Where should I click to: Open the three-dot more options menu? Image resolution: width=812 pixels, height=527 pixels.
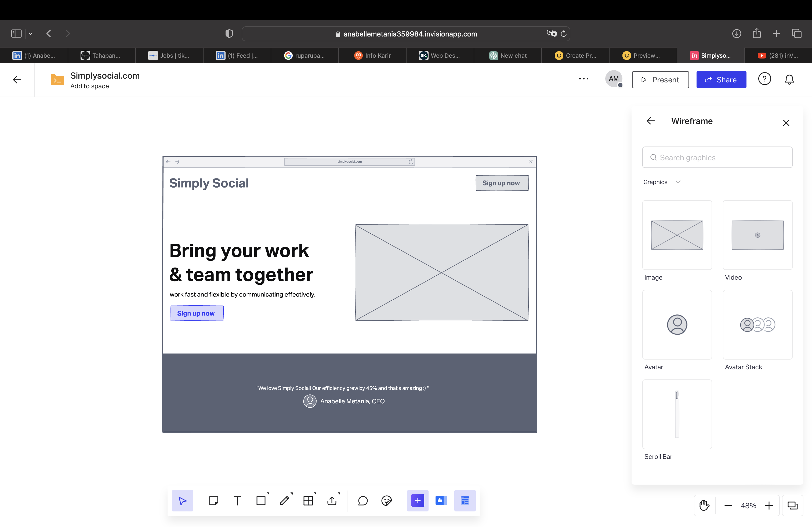(x=584, y=79)
